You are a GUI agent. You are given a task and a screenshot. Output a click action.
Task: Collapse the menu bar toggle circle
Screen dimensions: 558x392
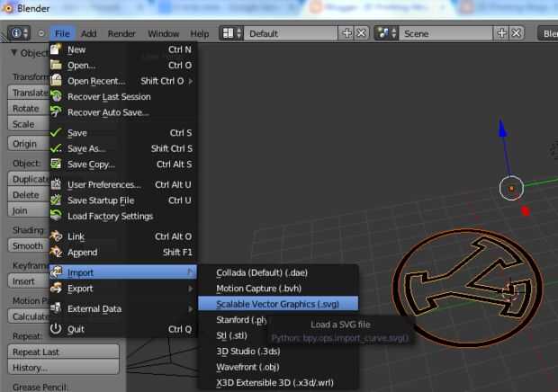point(41,33)
